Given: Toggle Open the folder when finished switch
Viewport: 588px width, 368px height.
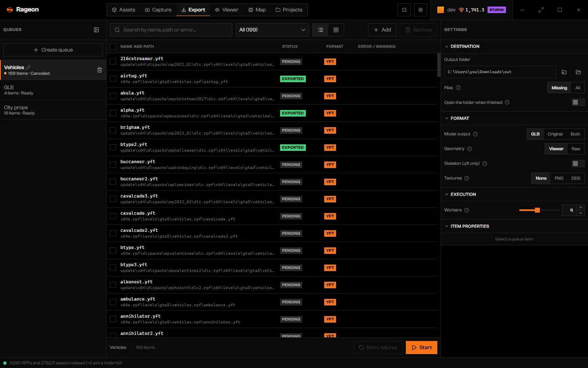Looking at the screenshot, I should [x=578, y=102].
